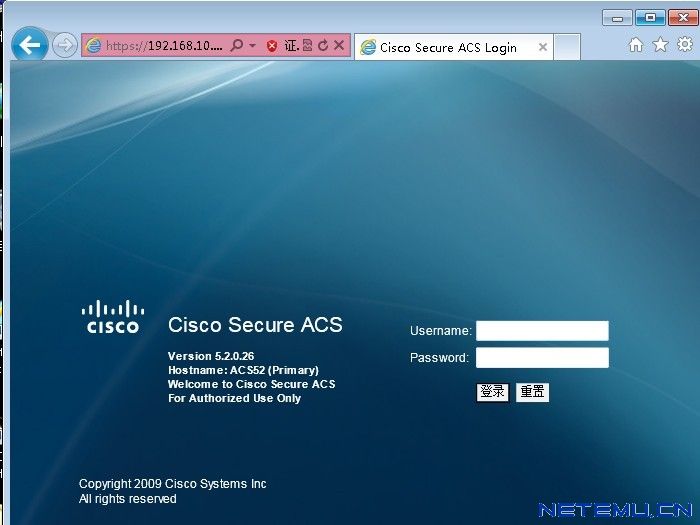The width and height of the screenshot is (700, 525).
Task: Click the compatibility view icon
Action: pyautogui.click(x=308, y=45)
